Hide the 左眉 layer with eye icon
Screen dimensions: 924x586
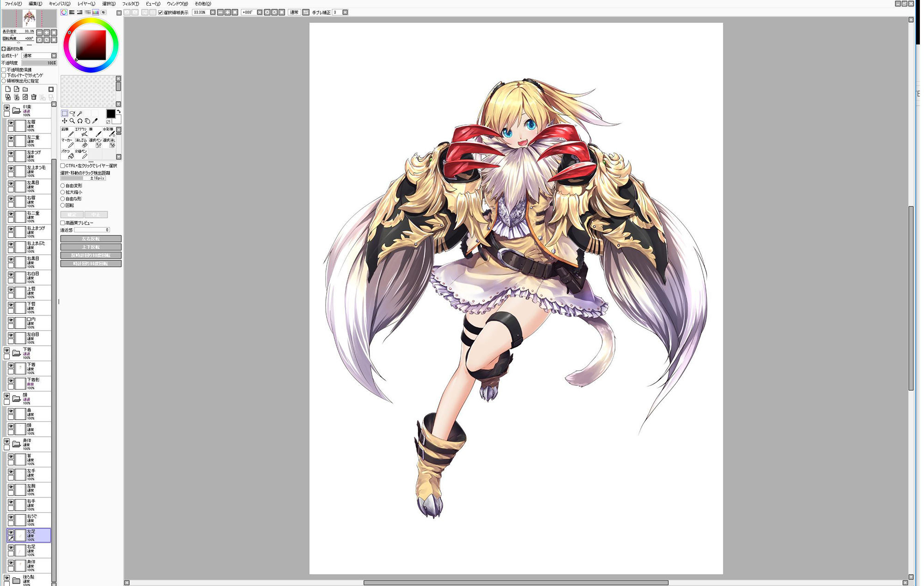[11, 123]
